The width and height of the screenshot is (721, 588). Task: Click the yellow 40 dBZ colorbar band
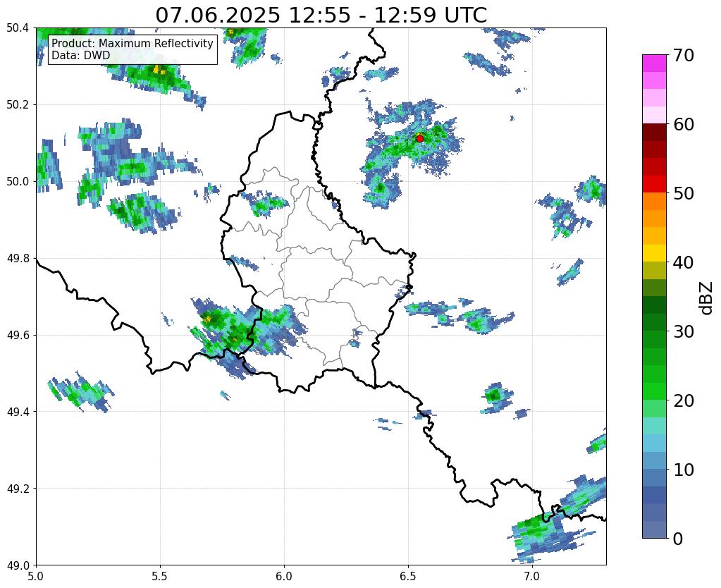654,253
